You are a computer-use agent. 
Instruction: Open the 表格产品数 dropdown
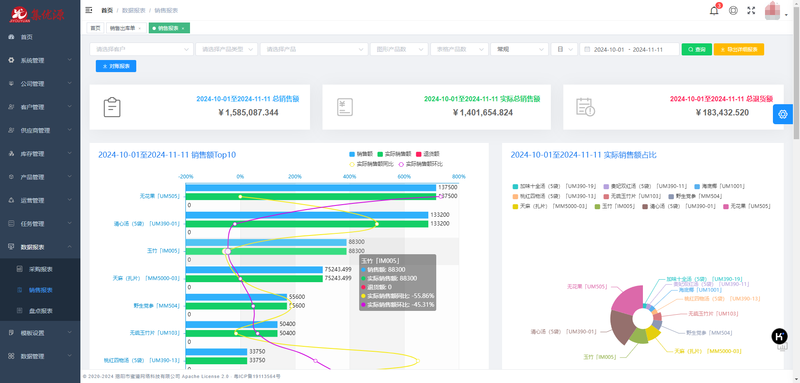(459, 49)
